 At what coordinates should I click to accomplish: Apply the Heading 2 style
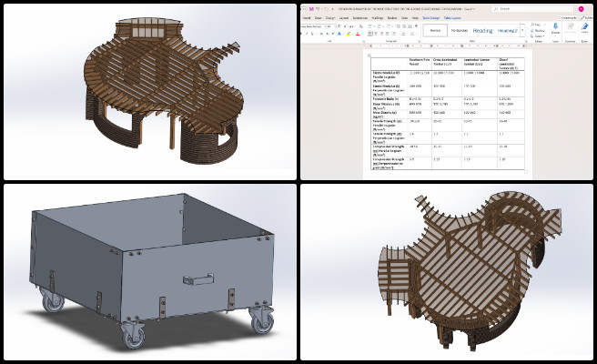pos(508,30)
